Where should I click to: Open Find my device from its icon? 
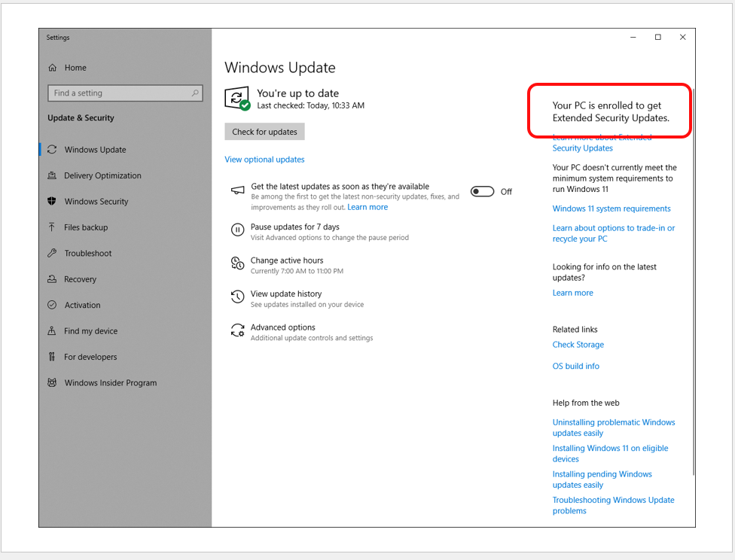(51, 330)
